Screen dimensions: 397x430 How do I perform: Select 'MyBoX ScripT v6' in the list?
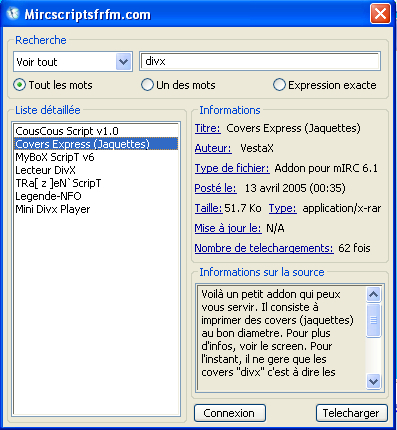click(x=96, y=157)
